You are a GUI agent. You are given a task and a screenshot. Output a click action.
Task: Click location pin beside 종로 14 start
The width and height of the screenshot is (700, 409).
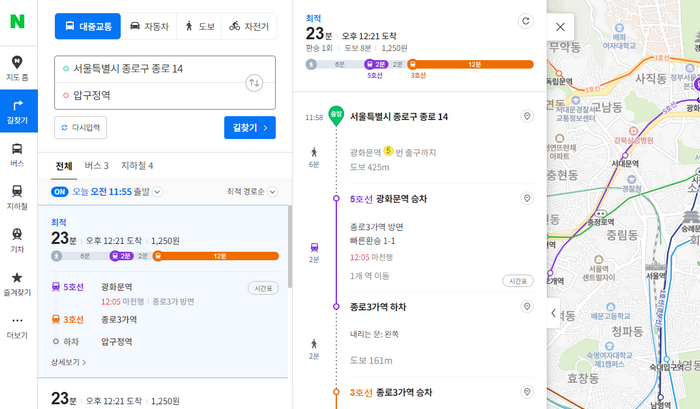[x=527, y=117]
